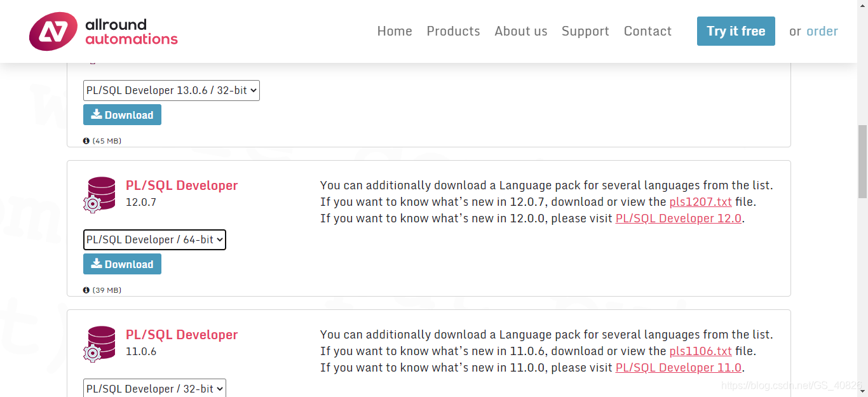Open the About us page
Image resolution: width=868 pixels, height=397 pixels.
520,30
